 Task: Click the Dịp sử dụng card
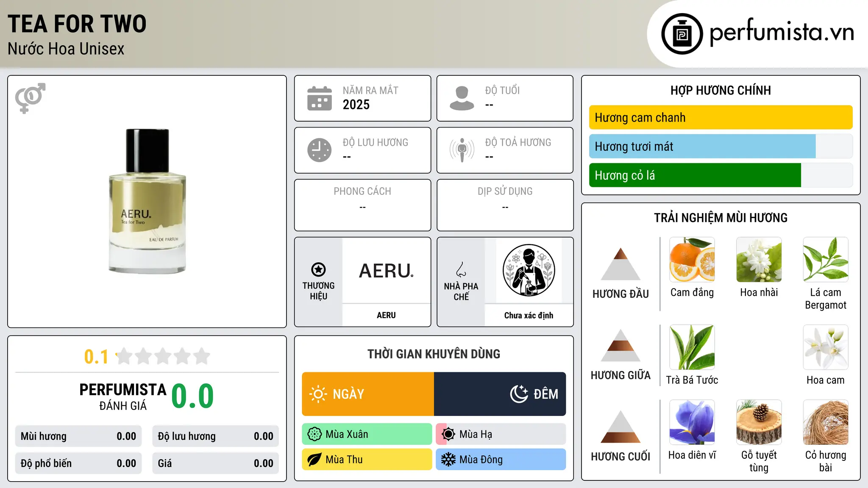505,205
